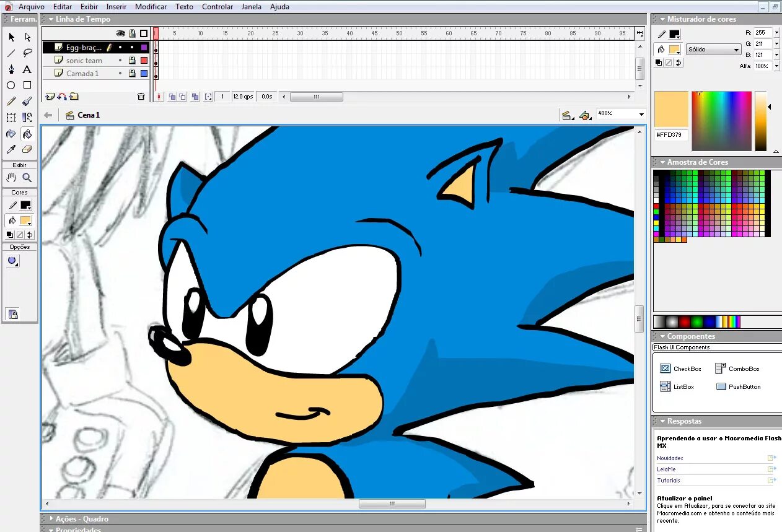Toggle show all layers as outlines

tap(144, 33)
